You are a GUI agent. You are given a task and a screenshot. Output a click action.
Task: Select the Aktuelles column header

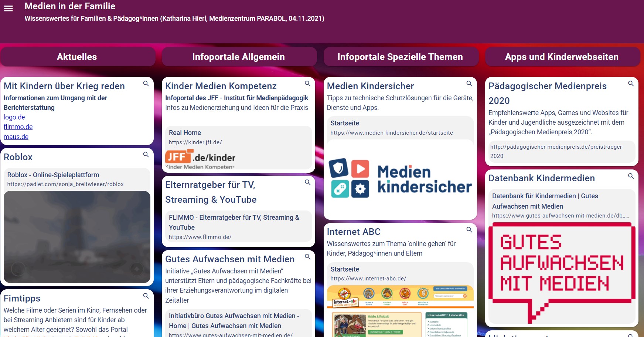(x=77, y=57)
